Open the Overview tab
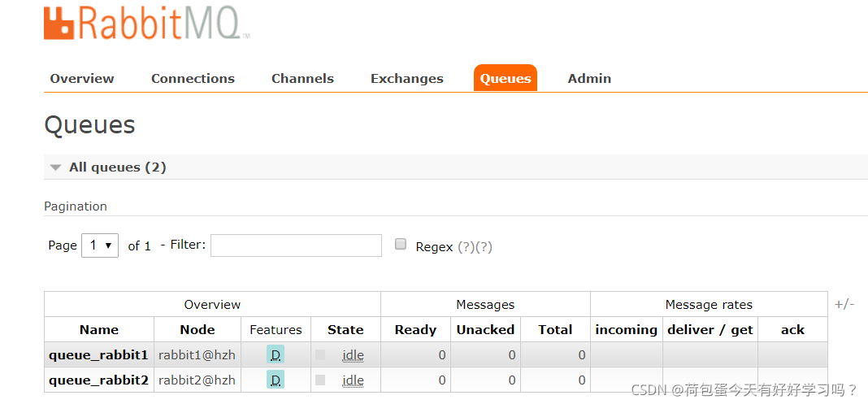 coord(82,79)
